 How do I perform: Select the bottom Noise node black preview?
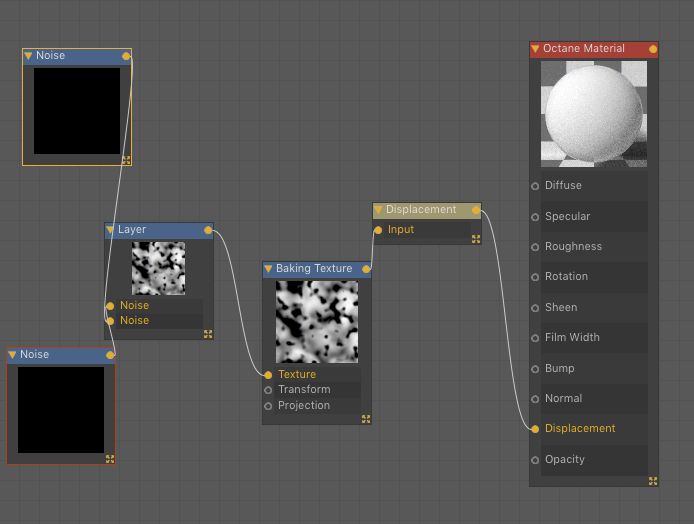pyautogui.click(x=61, y=410)
